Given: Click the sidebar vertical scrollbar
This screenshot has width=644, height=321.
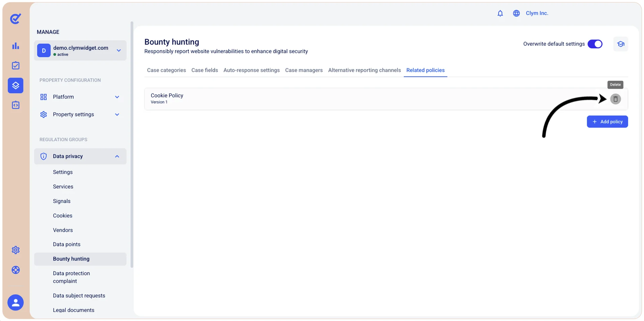Looking at the screenshot, I should 132,145.
